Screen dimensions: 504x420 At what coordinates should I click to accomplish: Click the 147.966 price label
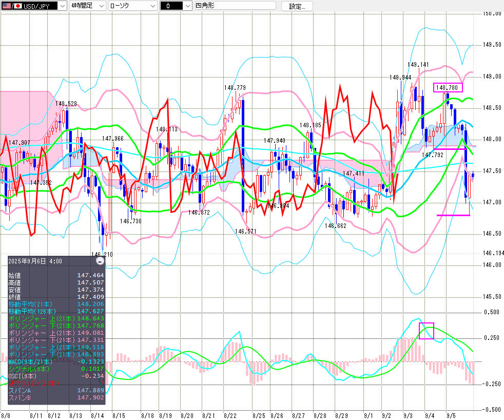tap(113, 139)
